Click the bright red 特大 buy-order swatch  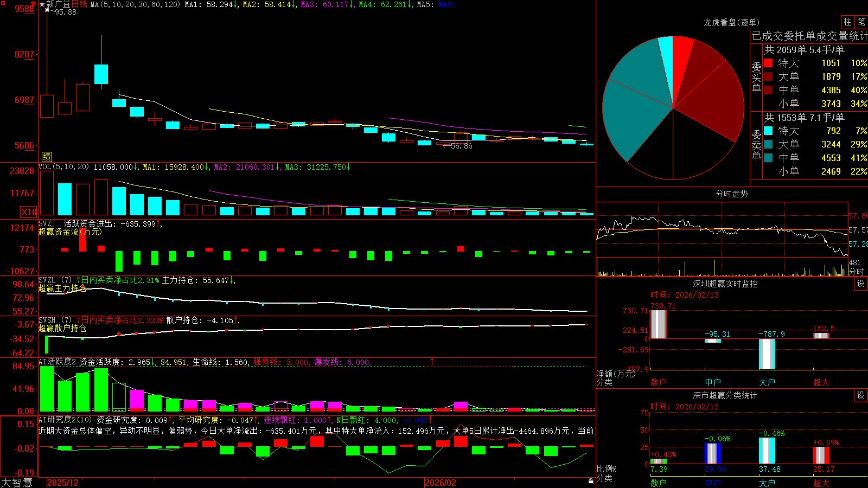768,63
